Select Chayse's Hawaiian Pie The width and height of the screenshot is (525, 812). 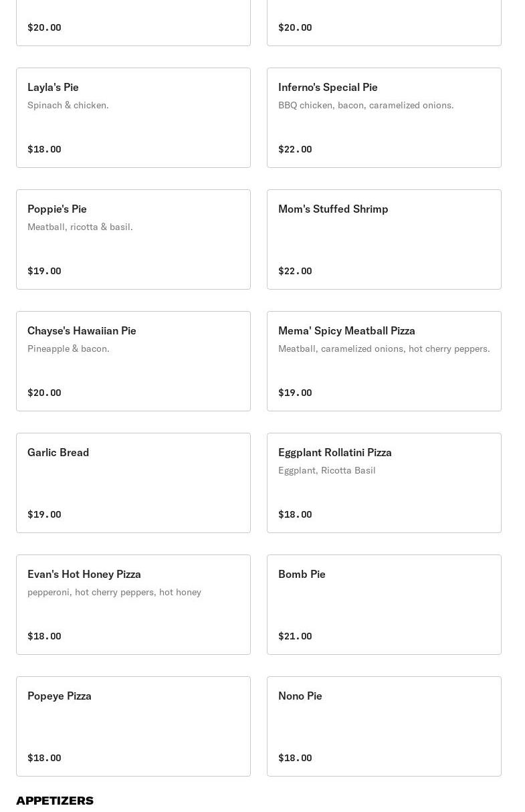coord(133,361)
